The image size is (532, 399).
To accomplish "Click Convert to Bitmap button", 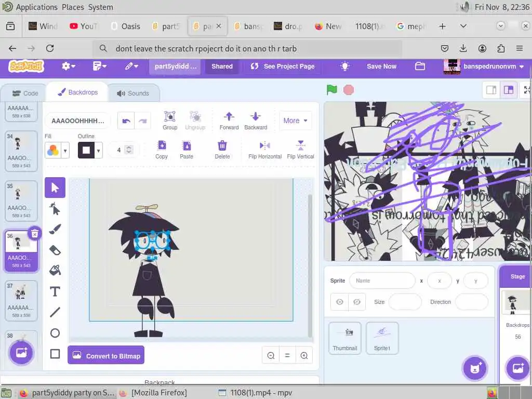I will 106,355.
